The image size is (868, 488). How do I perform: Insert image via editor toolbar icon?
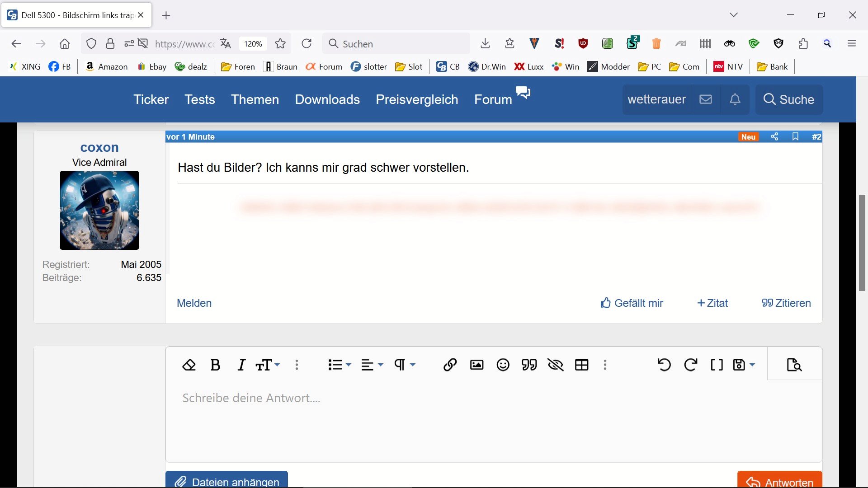point(476,365)
